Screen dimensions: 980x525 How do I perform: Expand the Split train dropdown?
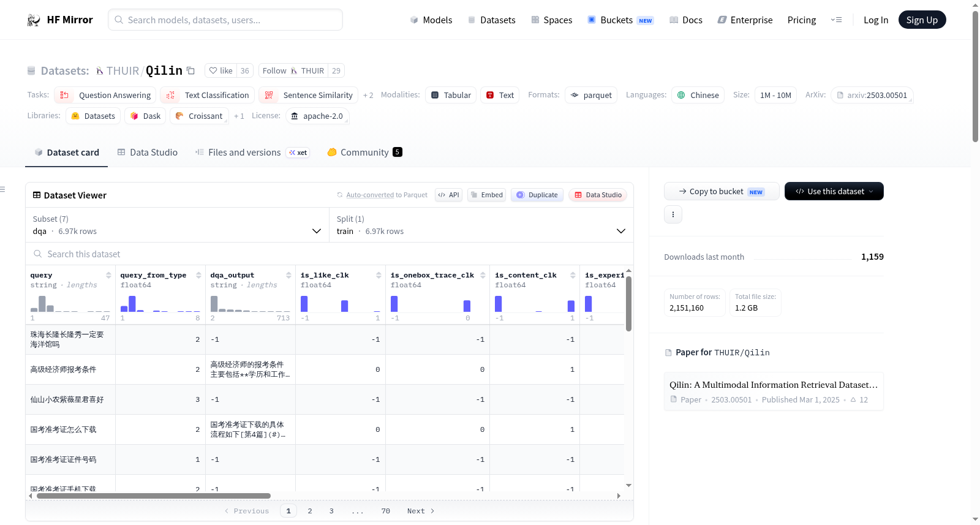coord(481,225)
